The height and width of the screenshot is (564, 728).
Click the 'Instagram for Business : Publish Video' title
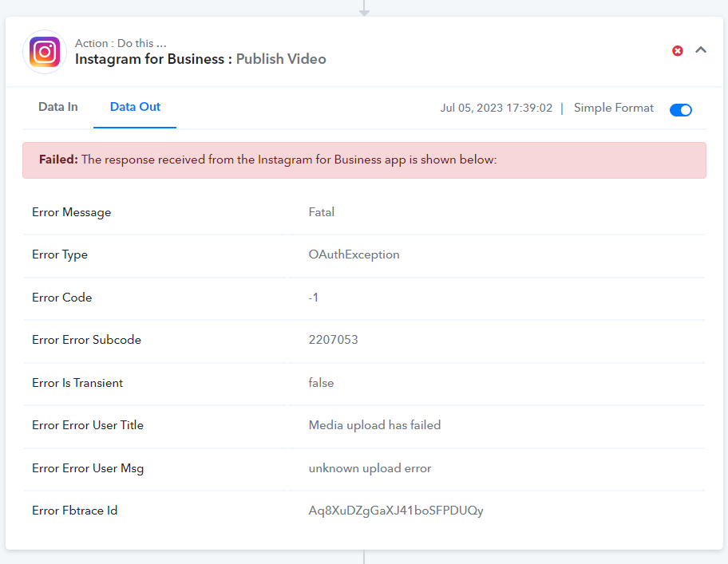[x=200, y=59]
